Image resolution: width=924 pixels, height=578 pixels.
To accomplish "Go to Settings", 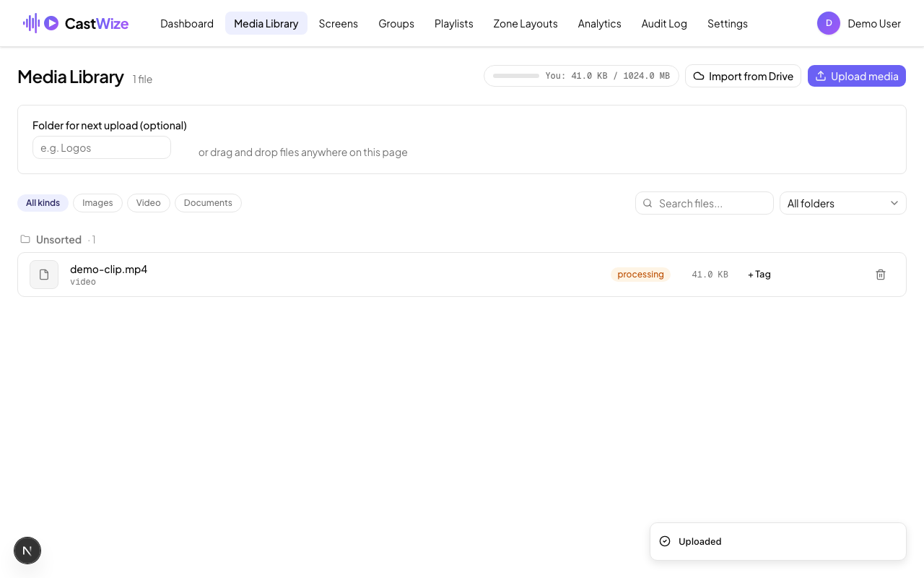I will click(x=728, y=23).
